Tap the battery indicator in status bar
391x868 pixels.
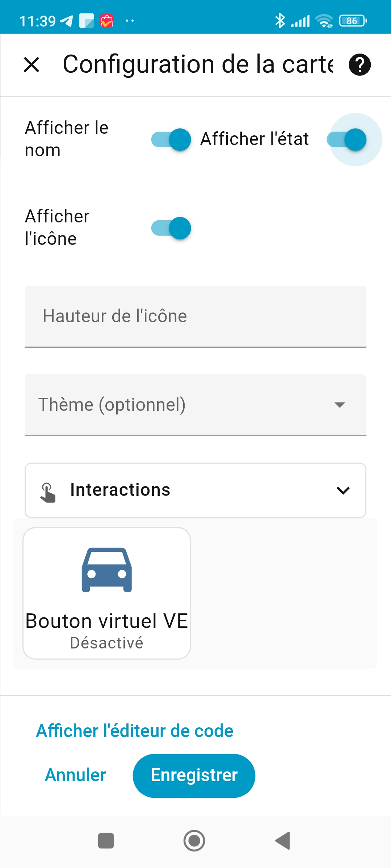pos(353,21)
